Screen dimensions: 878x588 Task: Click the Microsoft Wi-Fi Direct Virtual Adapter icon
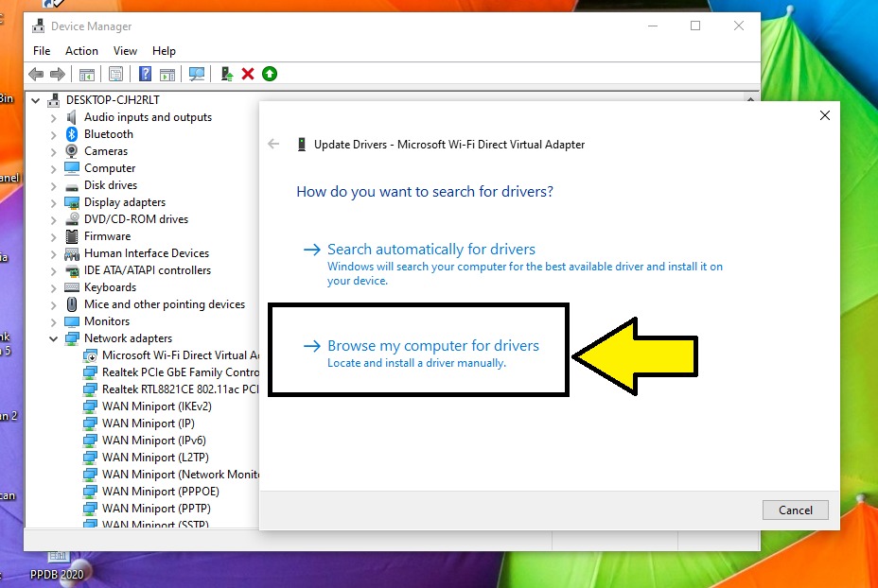tap(90, 355)
